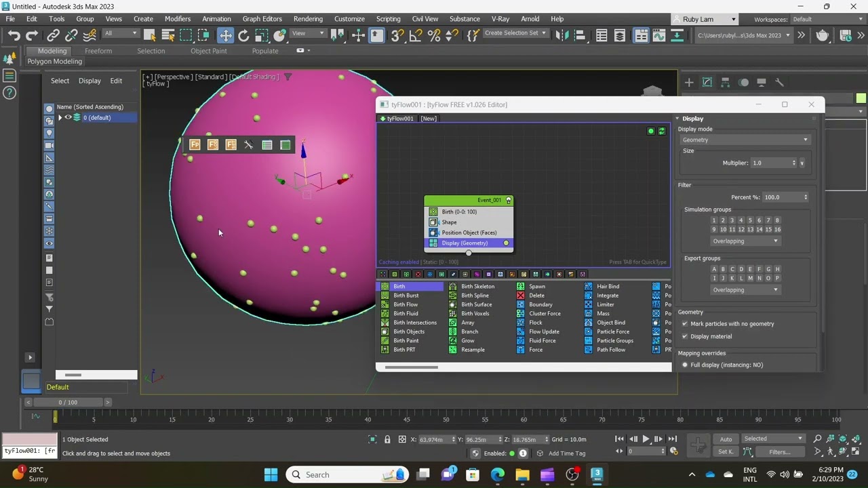
Task: Open Export groups Overlapping dropdown
Action: (x=745, y=290)
